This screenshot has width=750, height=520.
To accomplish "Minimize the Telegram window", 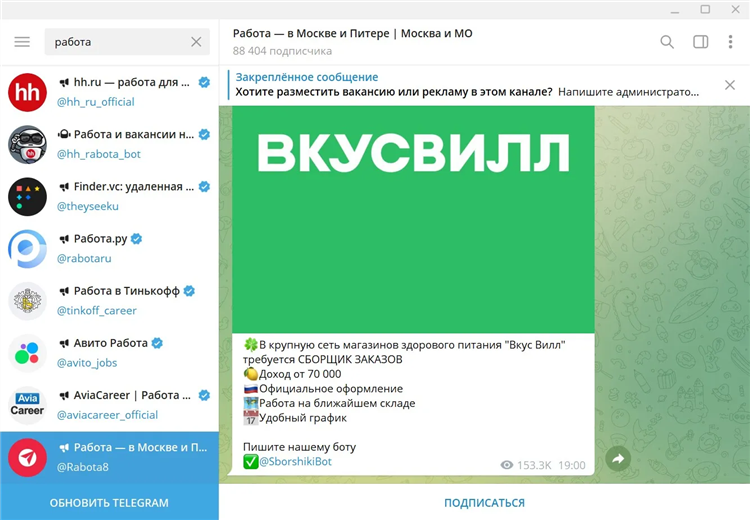I will click(675, 10).
